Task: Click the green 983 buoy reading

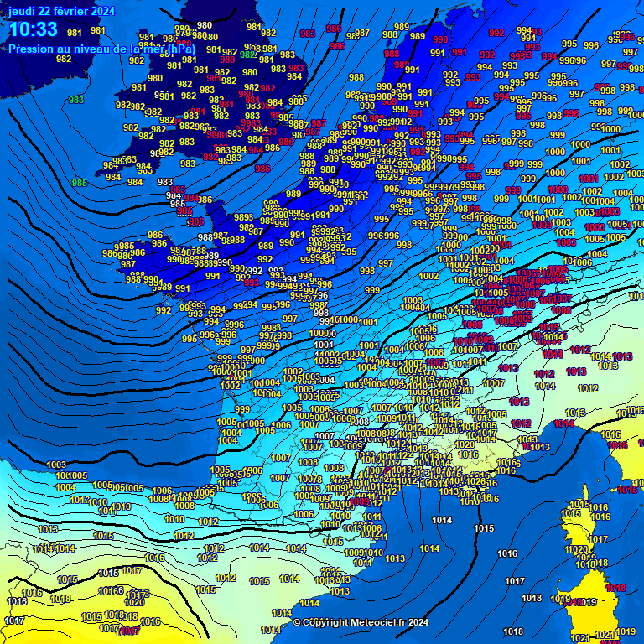Action: (x=76, y=100)
